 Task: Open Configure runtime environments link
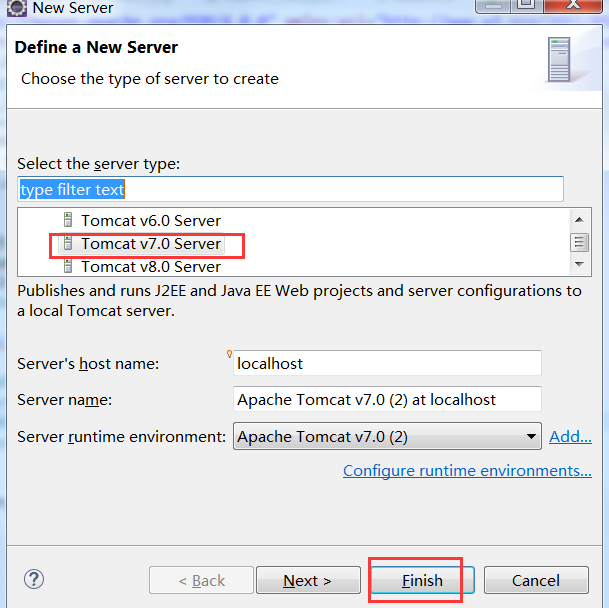pyautogui.click(x=467, y=470)
